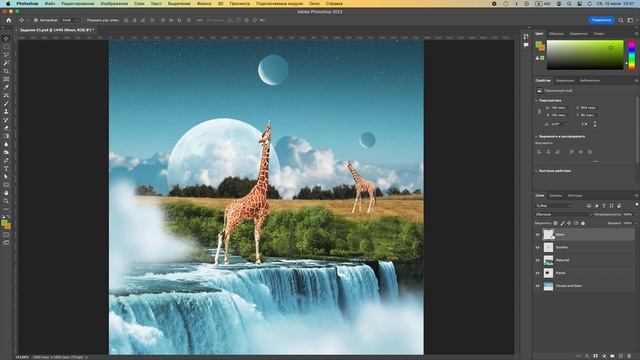Collapse the Быстрые действия section

[x=536, y=171]
